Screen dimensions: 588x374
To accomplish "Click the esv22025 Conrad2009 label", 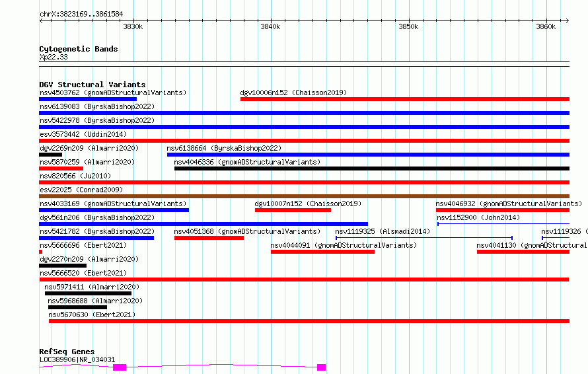I will pos(81,190).
